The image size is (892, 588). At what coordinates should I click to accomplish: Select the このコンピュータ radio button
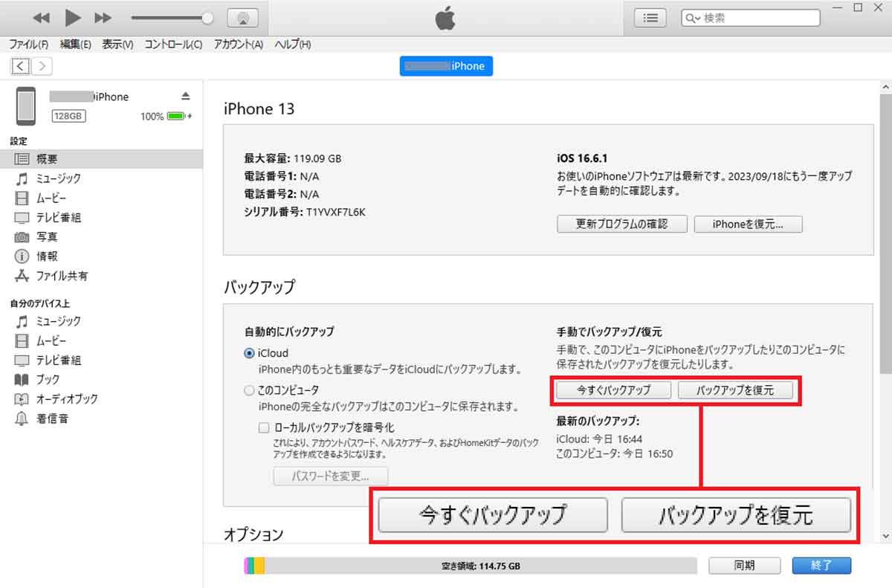coord(249,390)
